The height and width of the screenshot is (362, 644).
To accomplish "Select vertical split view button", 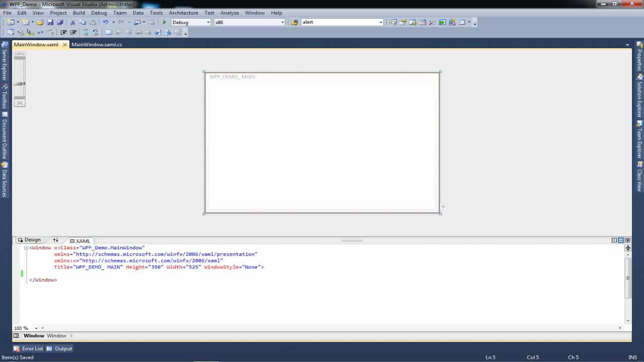I will coord(614,240).
